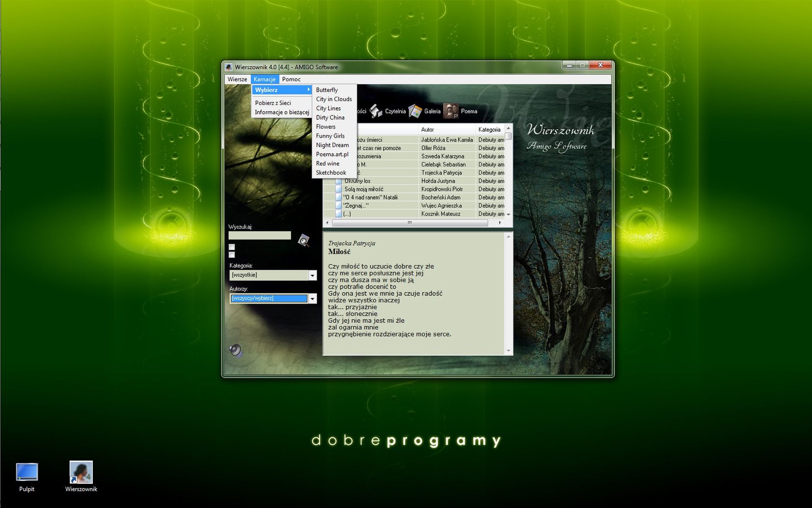The height and width of the screenshot is (508, 812).
Task: Select author Hołda Justyna row
Action: (447, 181)
